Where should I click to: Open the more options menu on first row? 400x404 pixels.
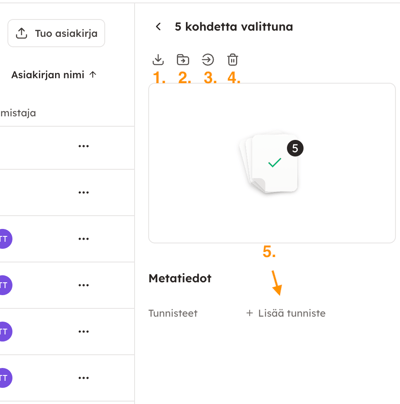coord(83,146)
